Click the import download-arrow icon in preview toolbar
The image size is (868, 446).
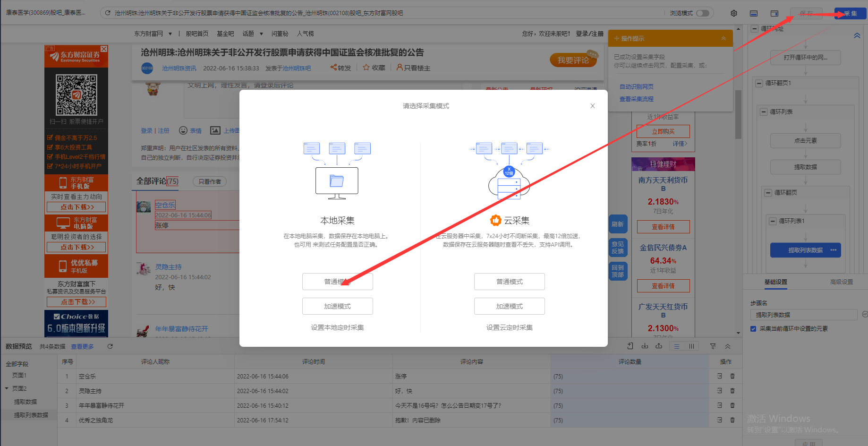tap(645, 346)
